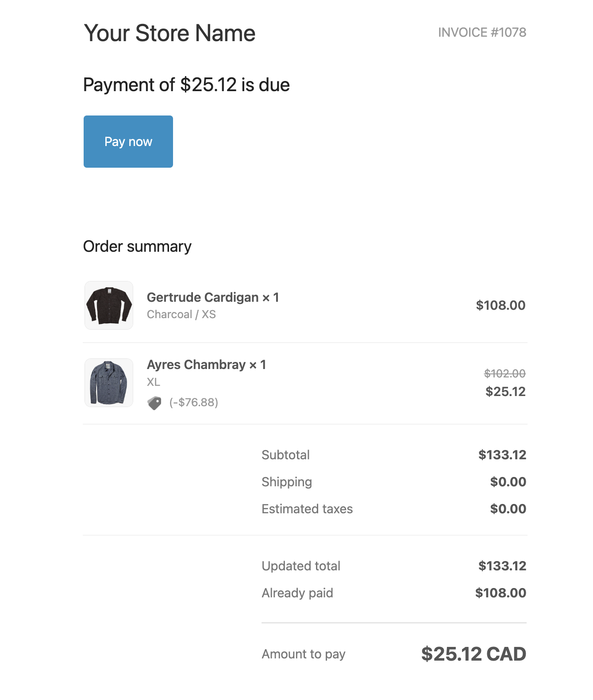Click the Order summary heading
593x700 pixels.
click(137, 246)
